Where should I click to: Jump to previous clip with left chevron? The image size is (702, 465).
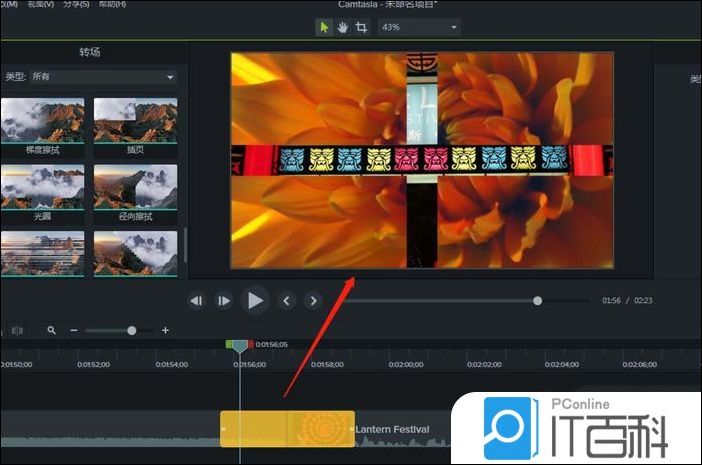point(286,300)
